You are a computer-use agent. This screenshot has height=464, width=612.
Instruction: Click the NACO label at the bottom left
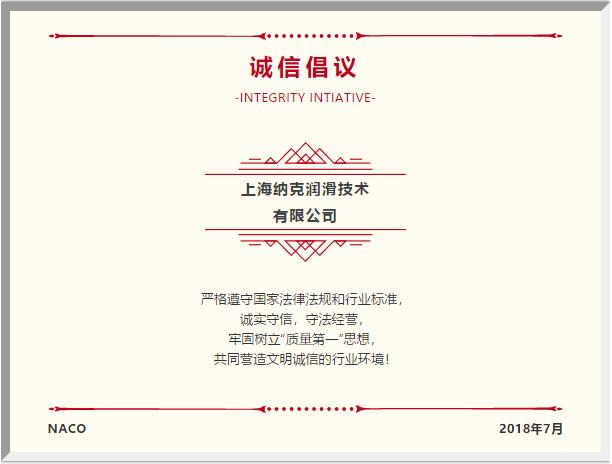(x=67, y=429)
